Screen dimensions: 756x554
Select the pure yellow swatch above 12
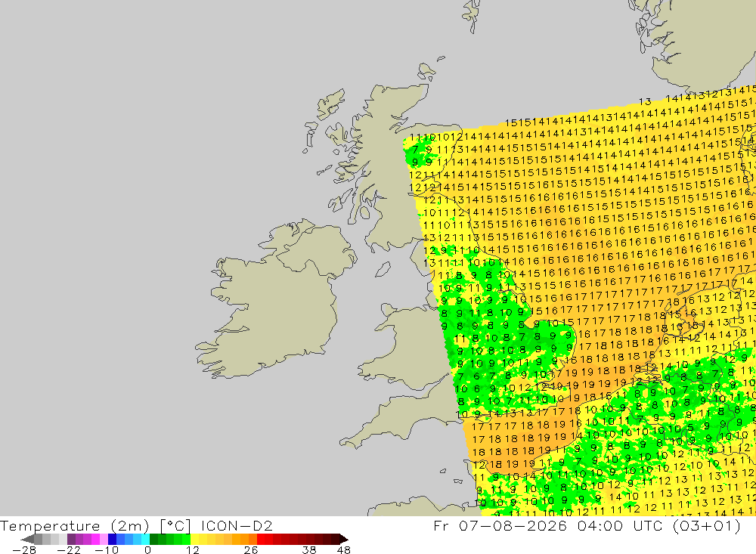click(x=195, y=539)
